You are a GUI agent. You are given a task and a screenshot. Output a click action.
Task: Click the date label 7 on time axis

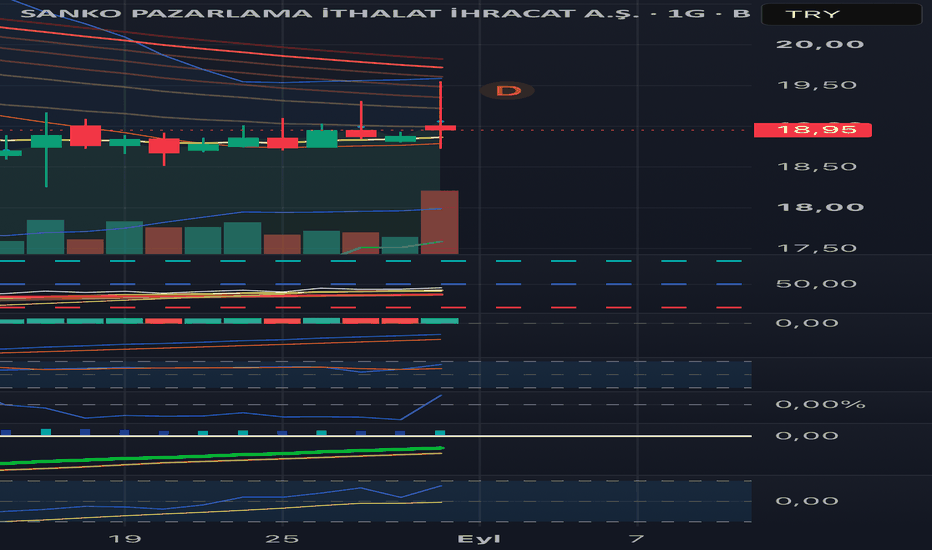tap(637, 539)
